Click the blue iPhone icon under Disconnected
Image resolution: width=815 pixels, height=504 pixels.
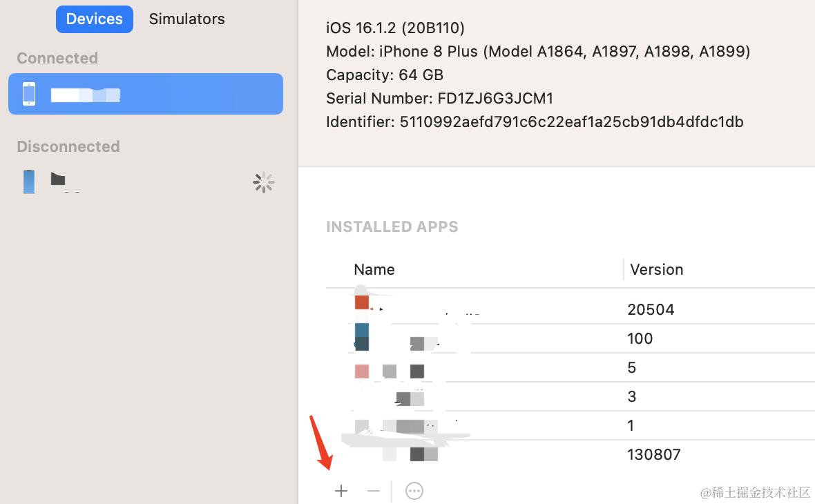(29, 182)
